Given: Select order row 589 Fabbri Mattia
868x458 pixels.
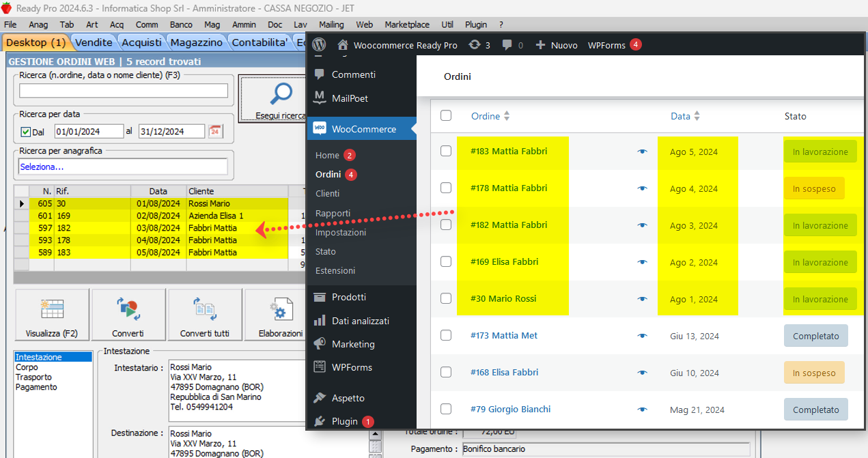Looking at the screenshot, I should (160, 253).
